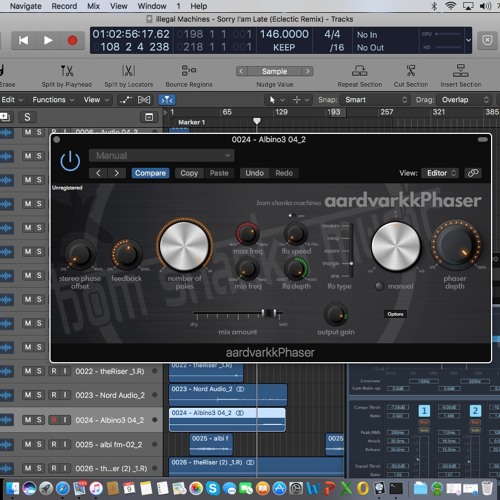
Task: Toggle the aardvarkkPhaser plugin power button
Action: pos(70,161)
